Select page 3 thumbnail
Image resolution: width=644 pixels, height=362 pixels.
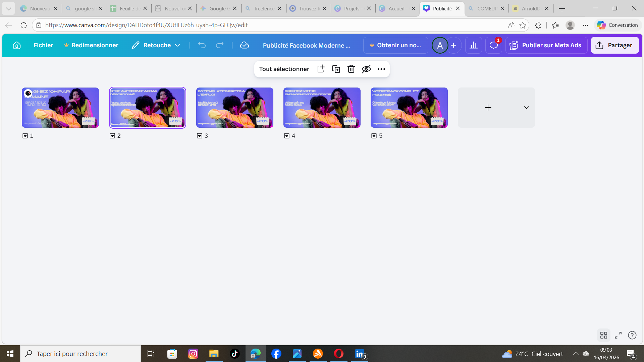tap(234, 108)
